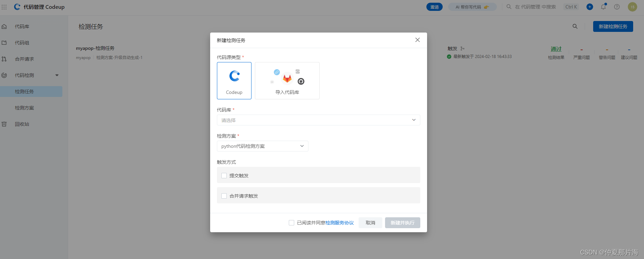Open 合并请求 in sidebar
Viewport: 644px width, 259px height.
tap(24, 59)
